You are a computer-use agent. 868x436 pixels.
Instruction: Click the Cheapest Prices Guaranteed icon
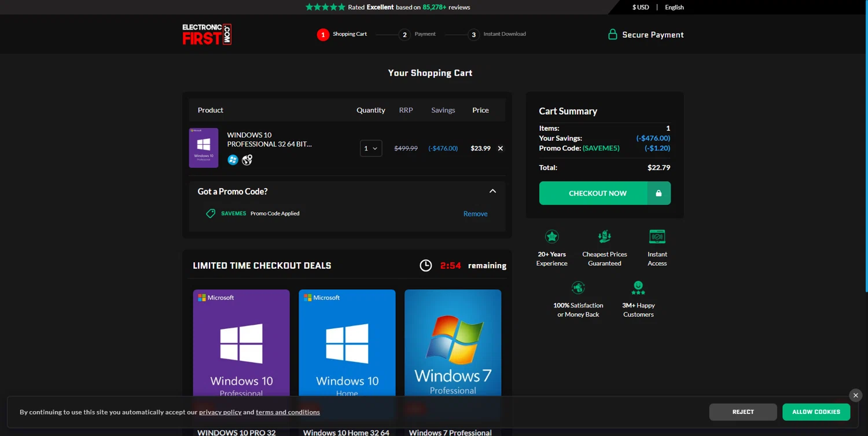tap(605, 236)
